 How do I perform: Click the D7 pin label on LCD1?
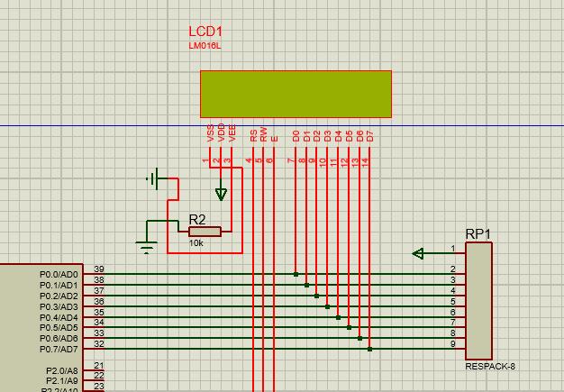[369, 136]
